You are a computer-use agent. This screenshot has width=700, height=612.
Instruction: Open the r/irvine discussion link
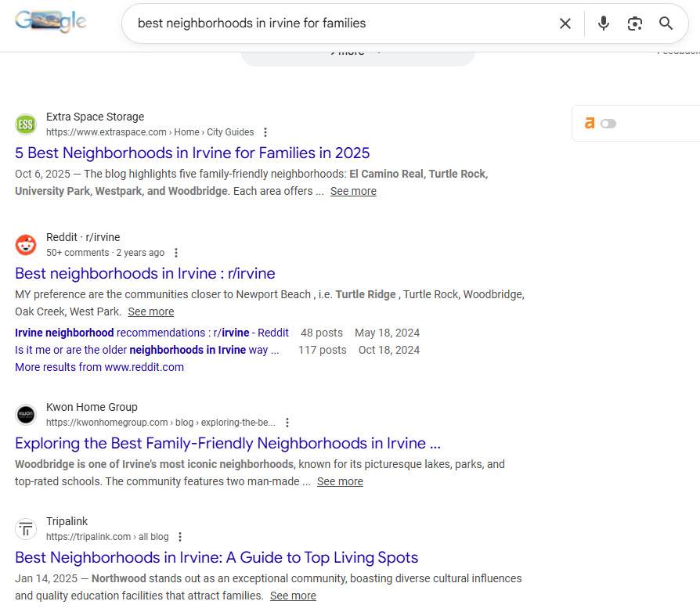click(x=144, y=273)
